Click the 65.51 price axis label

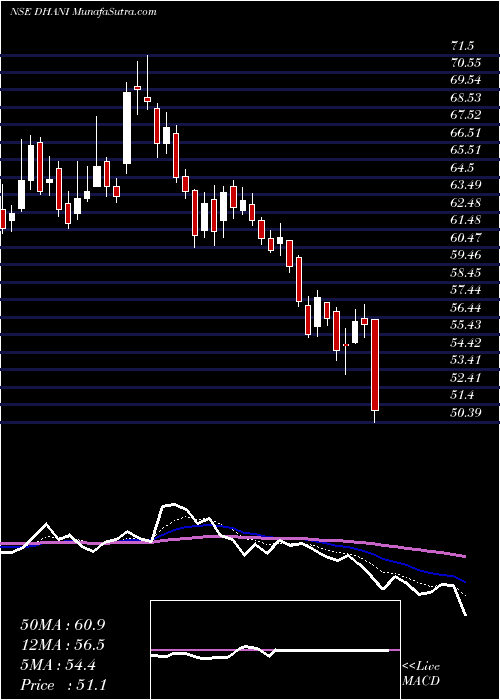tap(466, 150)
